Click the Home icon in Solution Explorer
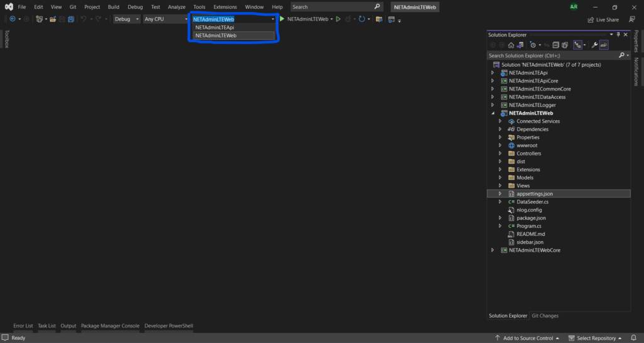This screenshot has width=644, height=343. [511, 45]
